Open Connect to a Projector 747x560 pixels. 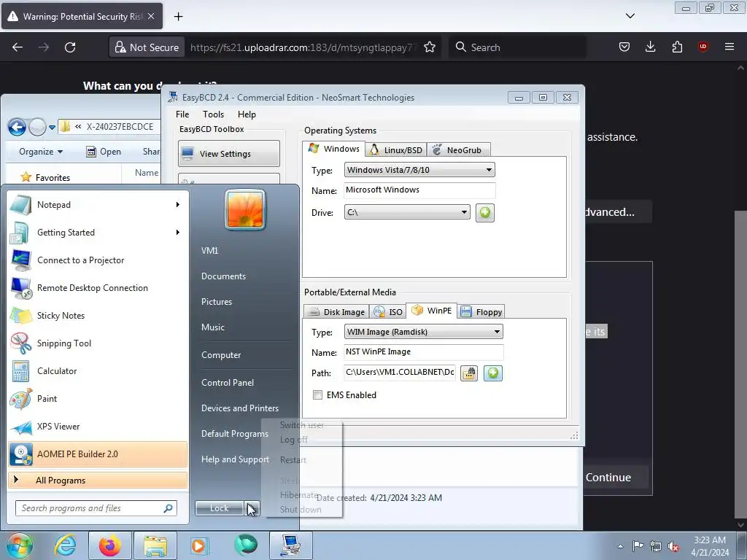pos(97,260)
